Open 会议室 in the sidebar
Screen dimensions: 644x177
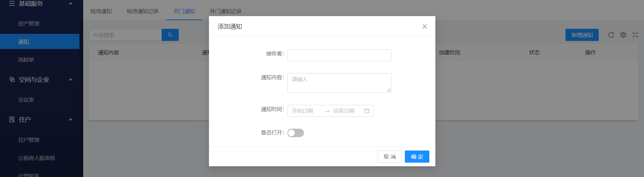(x=26, y=100)
